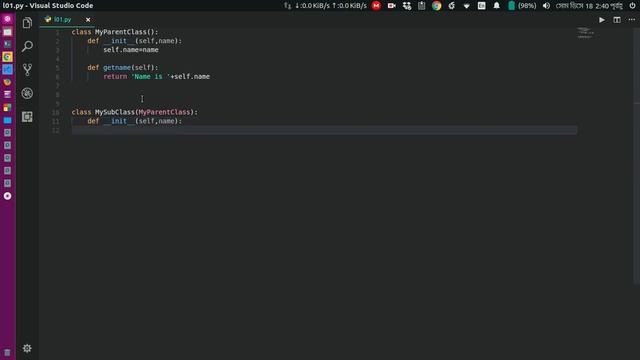Open the notification bell indicator
Viewport: 640px width, 360px height.
pos(496,6)
